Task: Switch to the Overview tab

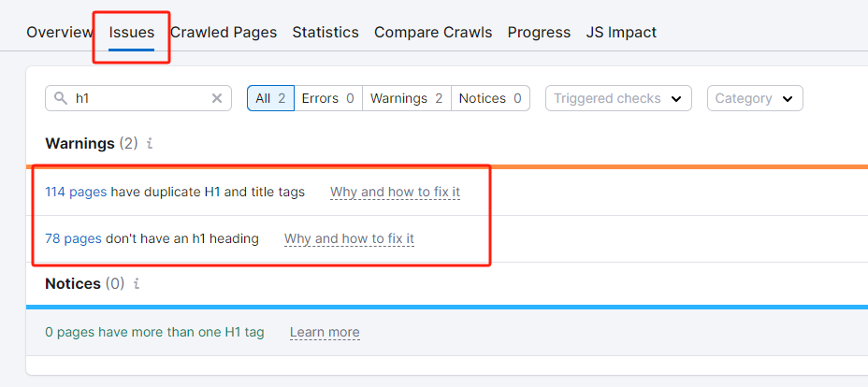Action: pos(60,32)
